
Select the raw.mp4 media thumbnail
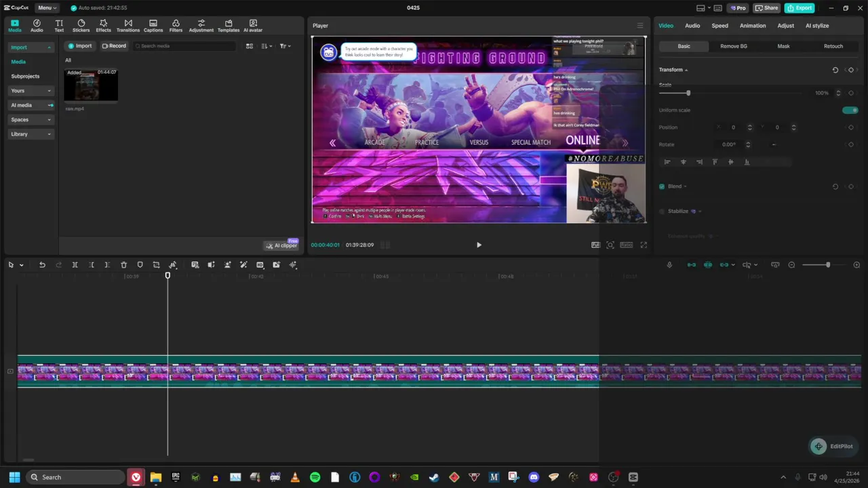coord(91,85)
